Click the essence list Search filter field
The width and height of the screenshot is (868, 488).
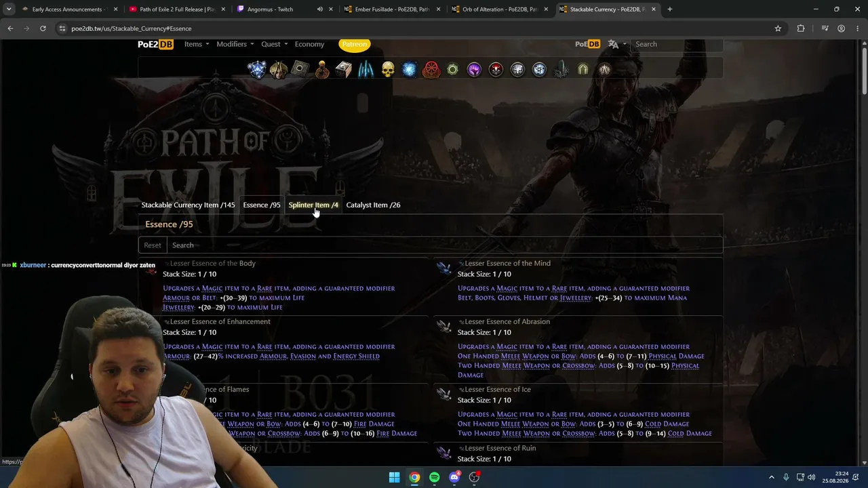click(445, 245)
